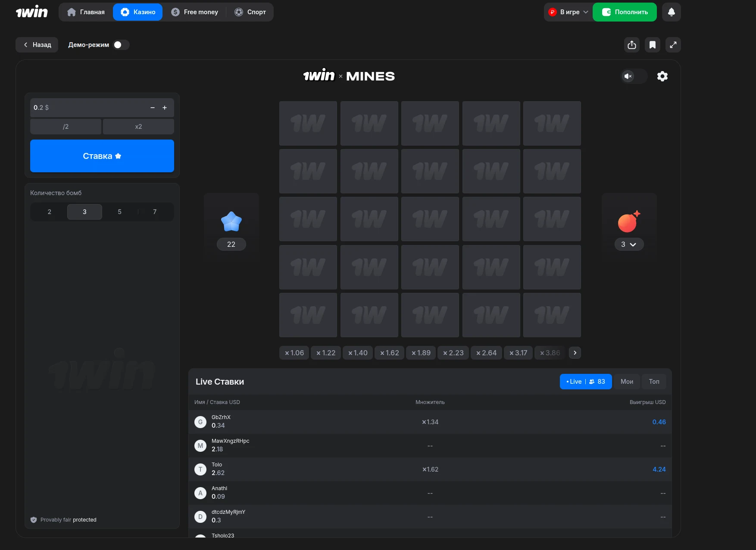Select 5 bombs option
This screenshot has height=550, width=756.
(x=120, y=212)
